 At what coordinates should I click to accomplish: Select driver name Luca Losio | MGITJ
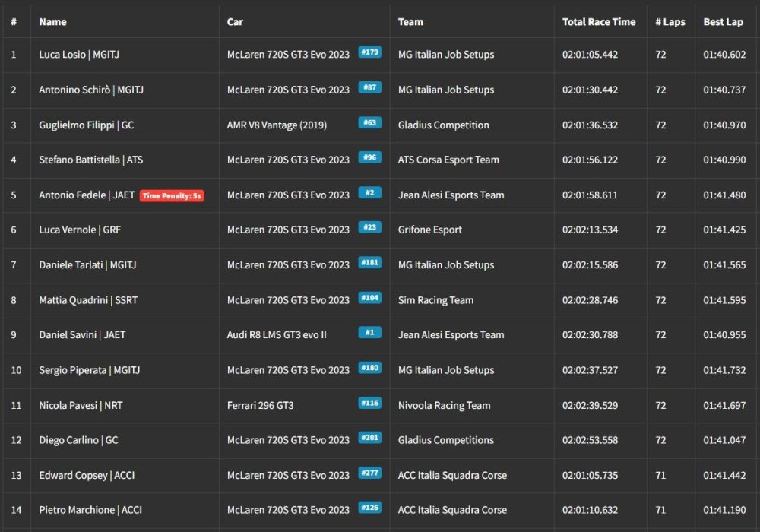(x=79, y=55)
